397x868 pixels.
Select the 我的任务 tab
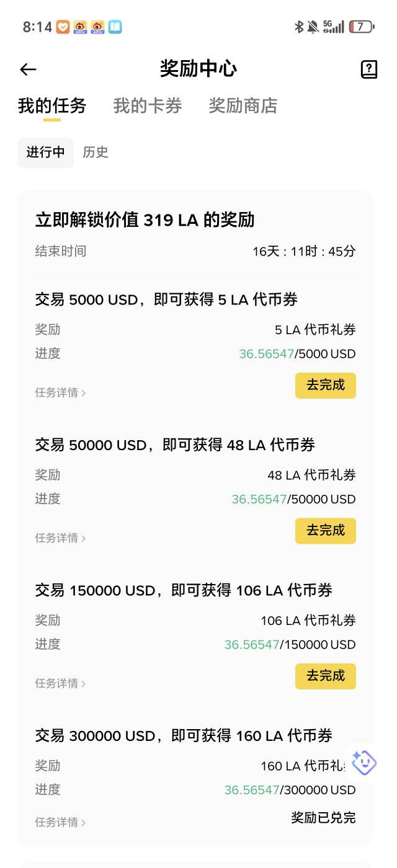[52, 106]
